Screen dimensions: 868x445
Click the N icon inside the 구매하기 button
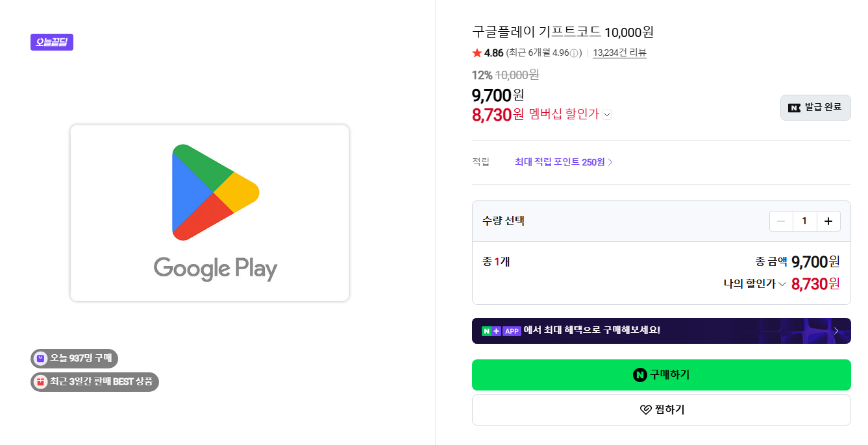(x=640, y=375)
